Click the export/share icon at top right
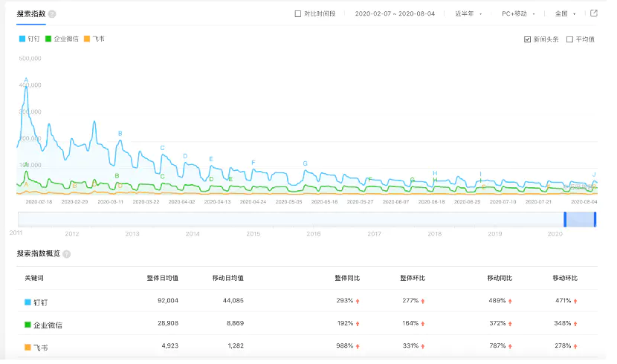Viewport: 617px width, 364px height. 594,13
